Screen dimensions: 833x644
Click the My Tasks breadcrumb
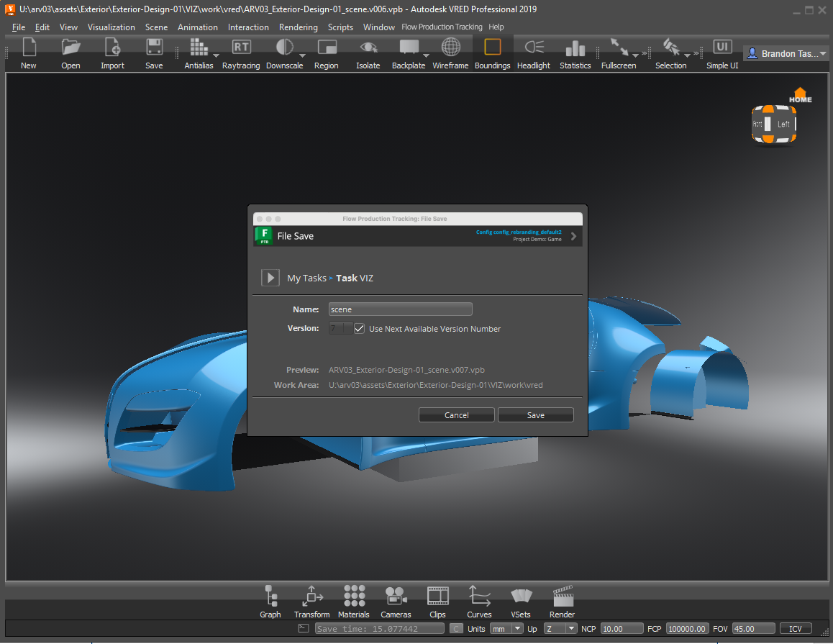click(x=306, y=278)
